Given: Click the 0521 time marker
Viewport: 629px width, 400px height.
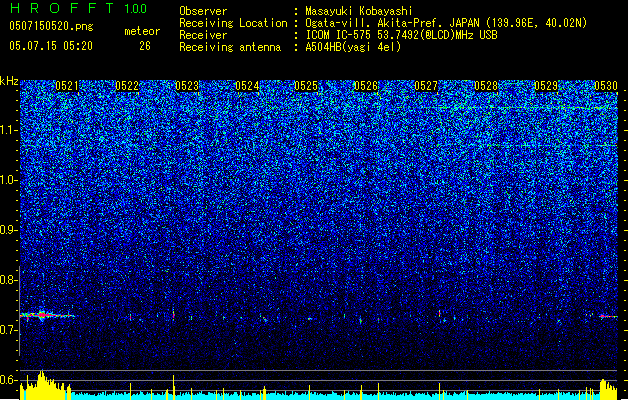Looking at the screenshot, I should click(67, 86).
